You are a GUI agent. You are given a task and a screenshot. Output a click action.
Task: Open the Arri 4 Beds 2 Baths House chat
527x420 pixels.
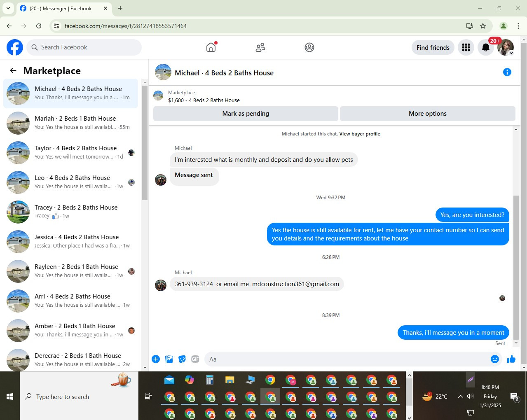tap(71, 301)
